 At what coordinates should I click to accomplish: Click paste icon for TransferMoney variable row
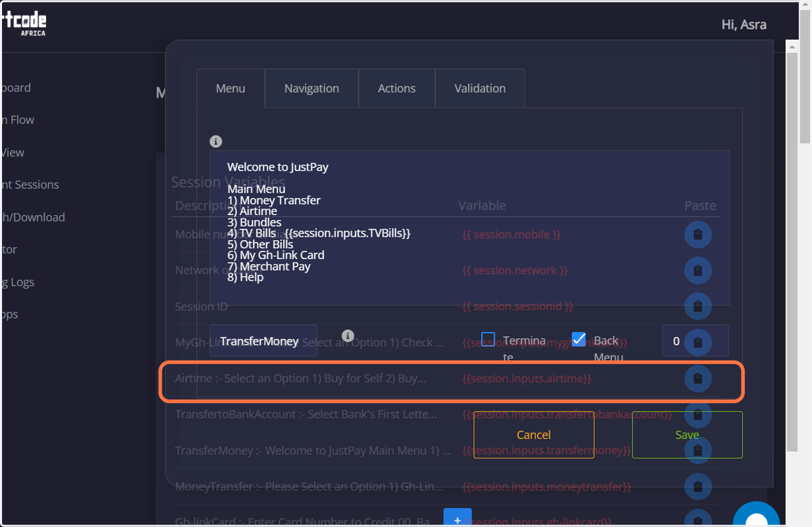698,451
